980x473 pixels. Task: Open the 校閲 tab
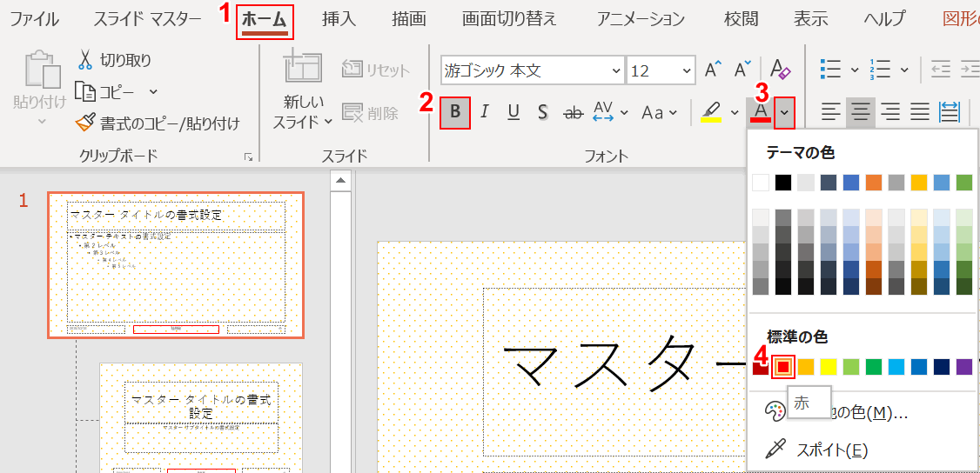[x=742, y=19]
